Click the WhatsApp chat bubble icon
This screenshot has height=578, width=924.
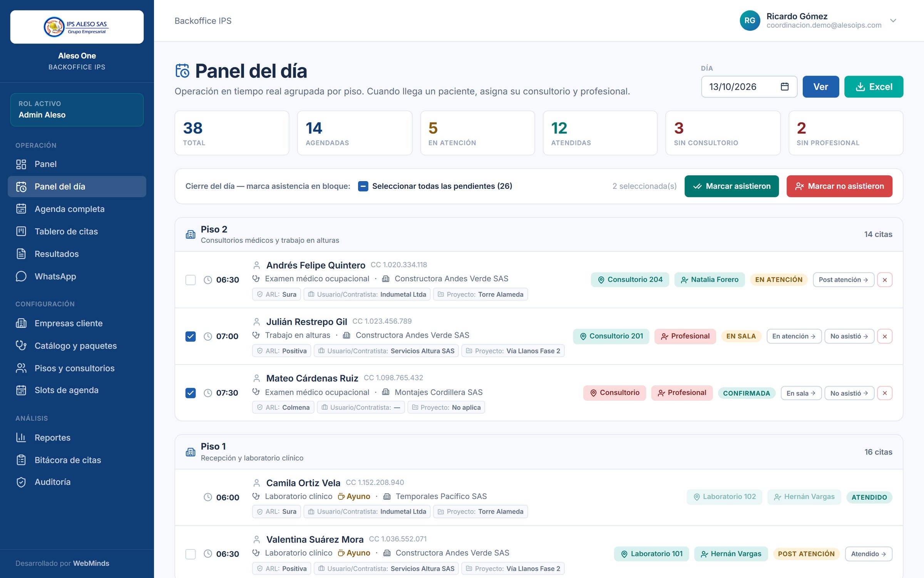(21, 276)
